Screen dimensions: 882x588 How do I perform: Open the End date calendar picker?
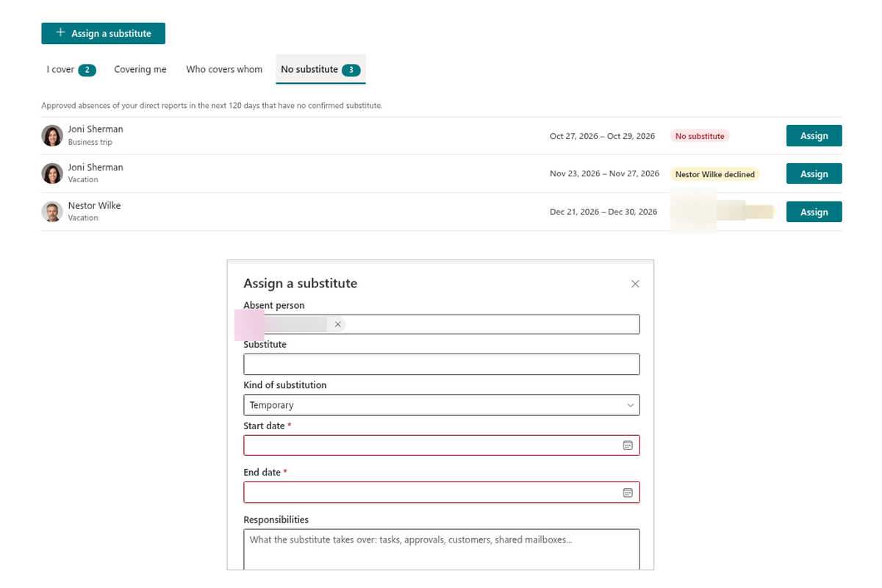pos(628,492)
